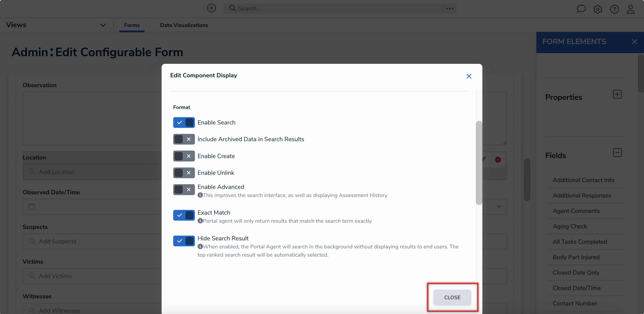This screenshot has width=644, height=314.
Task: Turn on Enable Create toggle
Action: pos(184,156)
